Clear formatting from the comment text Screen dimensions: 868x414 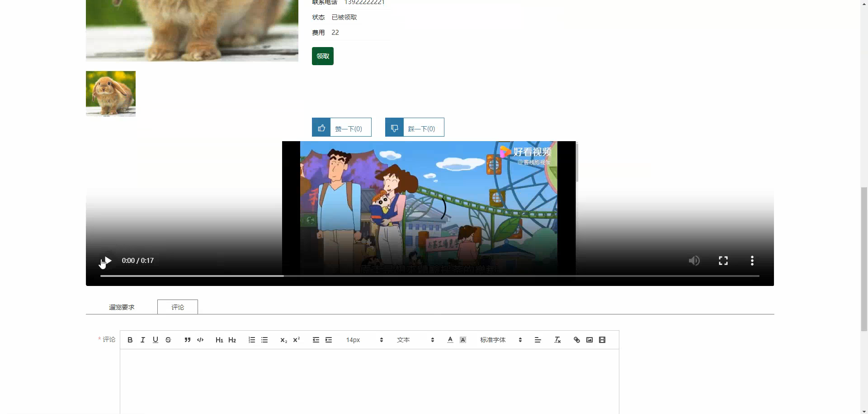click(557, 340)
